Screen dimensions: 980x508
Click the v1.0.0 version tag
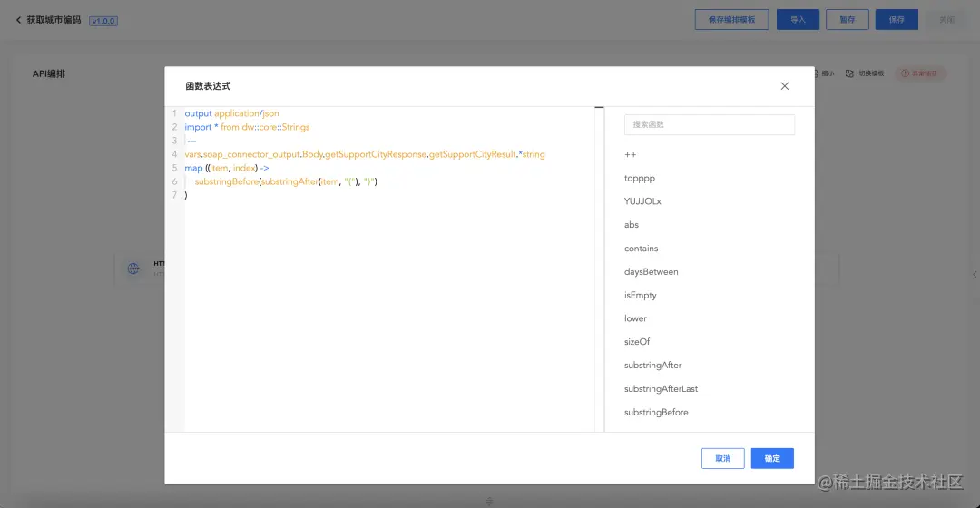click(x=103, y=21)
